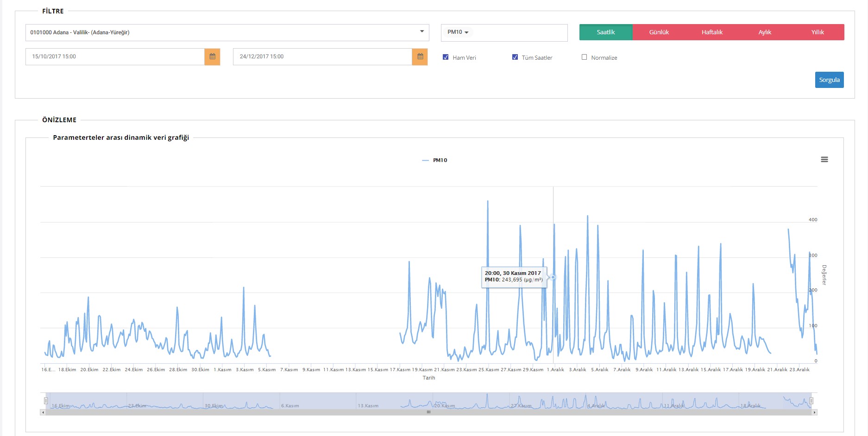Click the navigator left scroll arrow

(43, 412)
